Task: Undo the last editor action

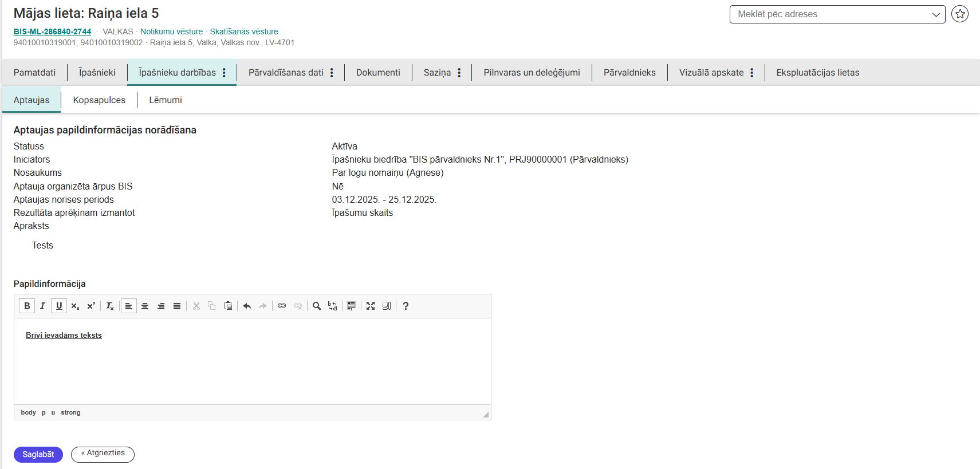Action: point(247,306)
